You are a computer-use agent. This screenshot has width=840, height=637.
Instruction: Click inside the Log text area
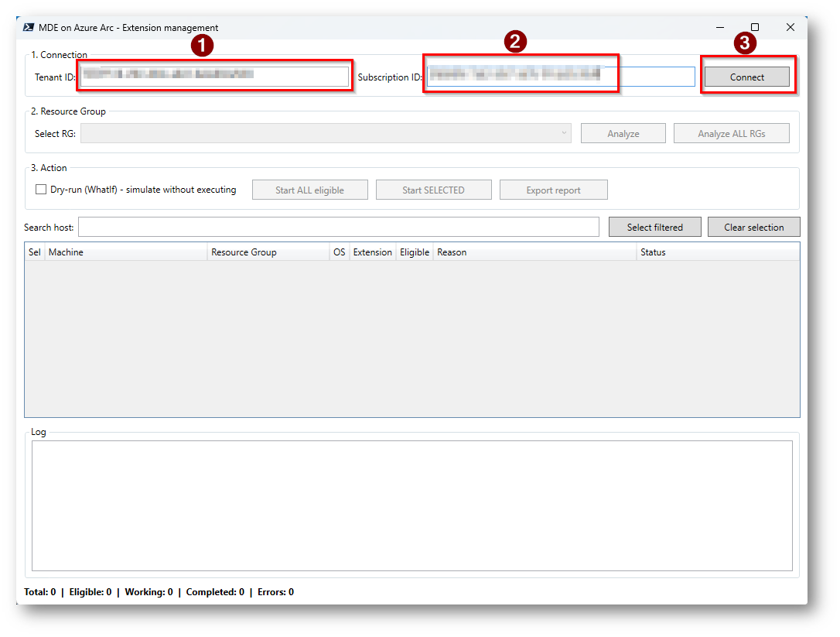tap(412, 505)
